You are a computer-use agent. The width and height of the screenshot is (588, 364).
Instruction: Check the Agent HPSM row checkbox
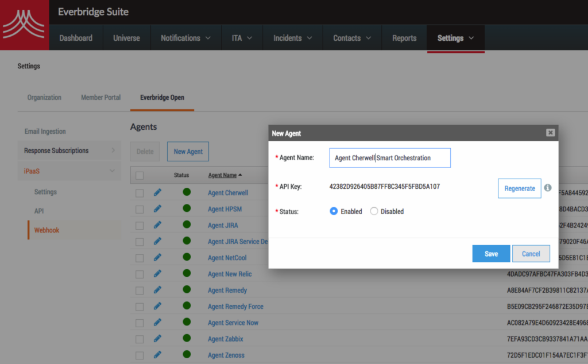click(x=140, y=209)
